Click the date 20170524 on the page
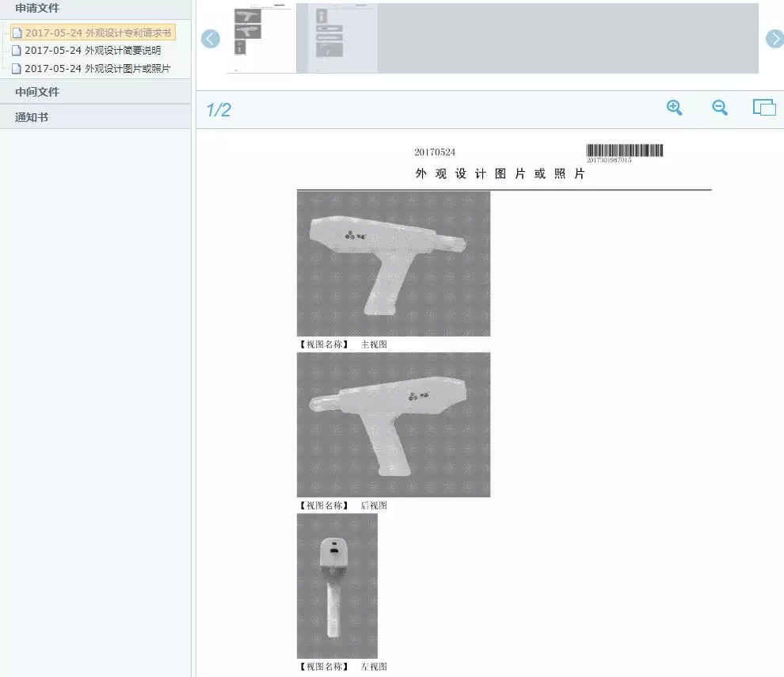 tap(435, 152)
